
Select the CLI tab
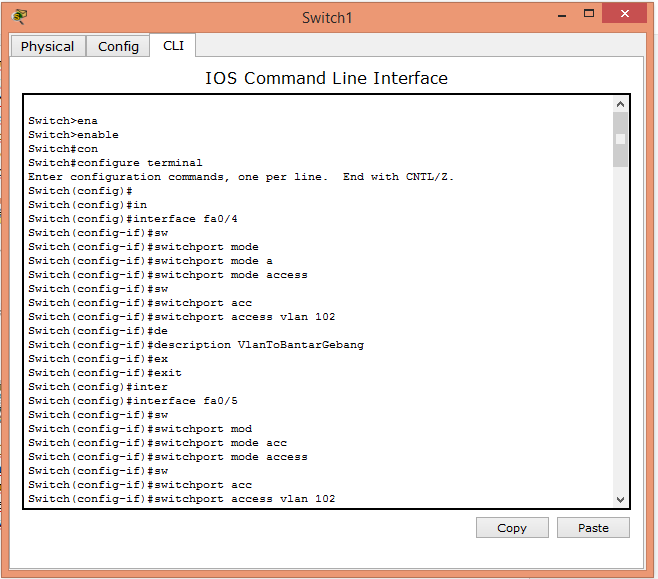pyautogui.click(x=173, y=45)
